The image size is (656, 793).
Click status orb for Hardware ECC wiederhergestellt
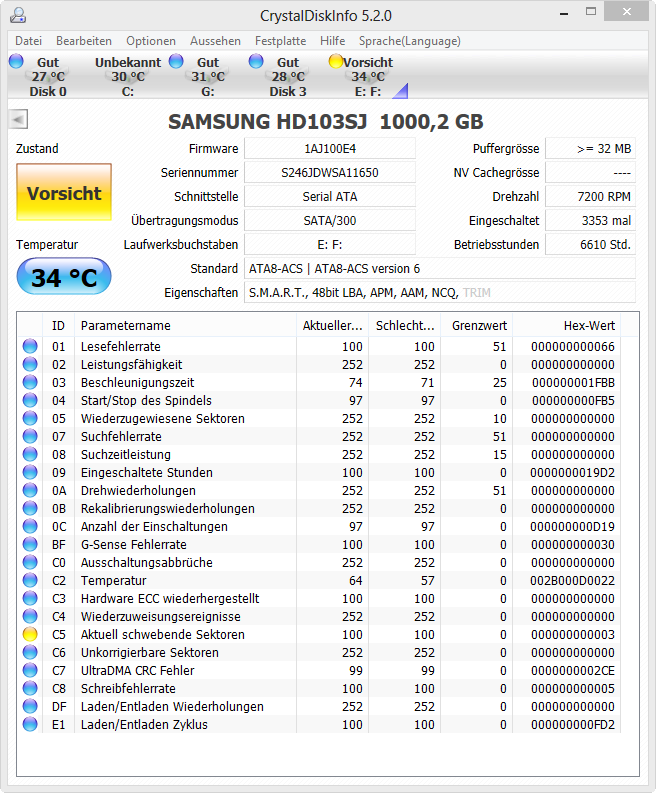30,598
